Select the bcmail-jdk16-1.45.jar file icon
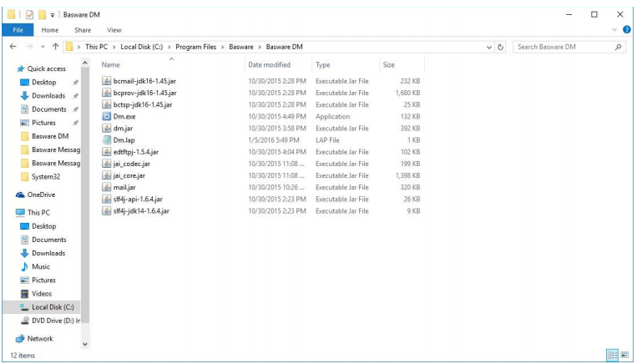 pos(106,81)
